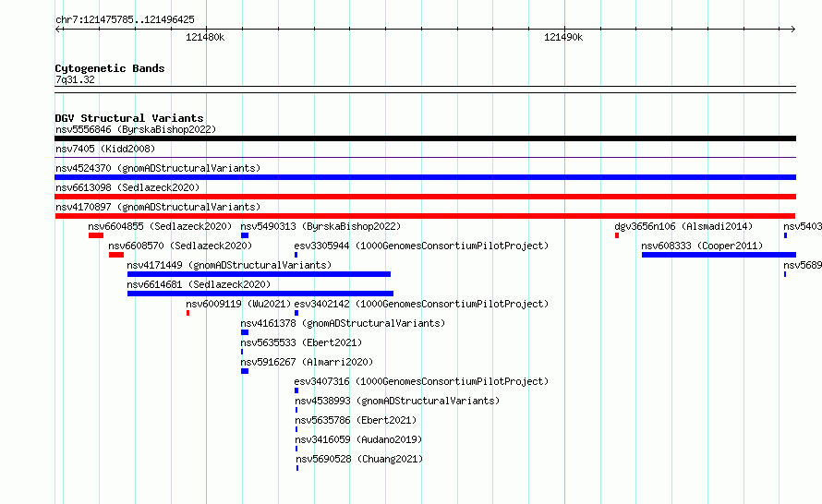The image size is (822, 504).
Task: Open variant nsv5556846 (ByrskaBishop2022) label
Action: (x=136, y=129)
